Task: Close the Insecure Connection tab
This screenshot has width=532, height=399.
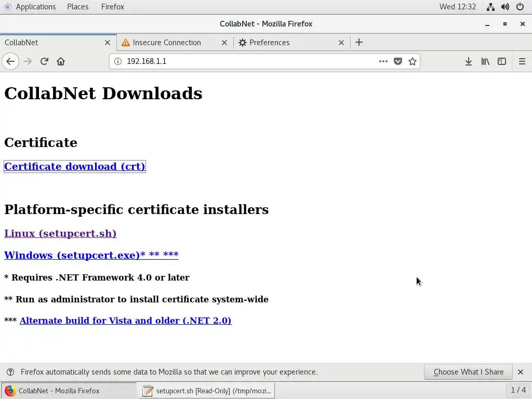Action: coord(224,43)
